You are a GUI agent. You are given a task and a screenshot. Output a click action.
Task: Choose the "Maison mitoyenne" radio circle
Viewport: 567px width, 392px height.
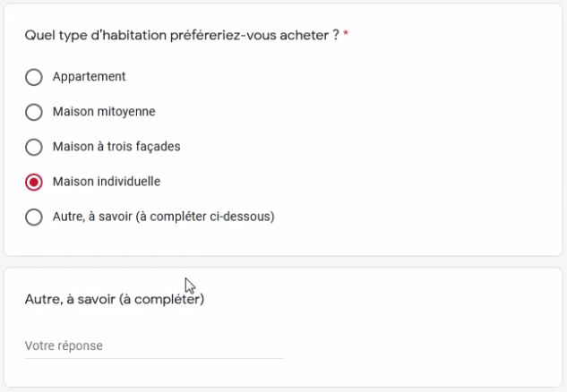tap(34, 112)
